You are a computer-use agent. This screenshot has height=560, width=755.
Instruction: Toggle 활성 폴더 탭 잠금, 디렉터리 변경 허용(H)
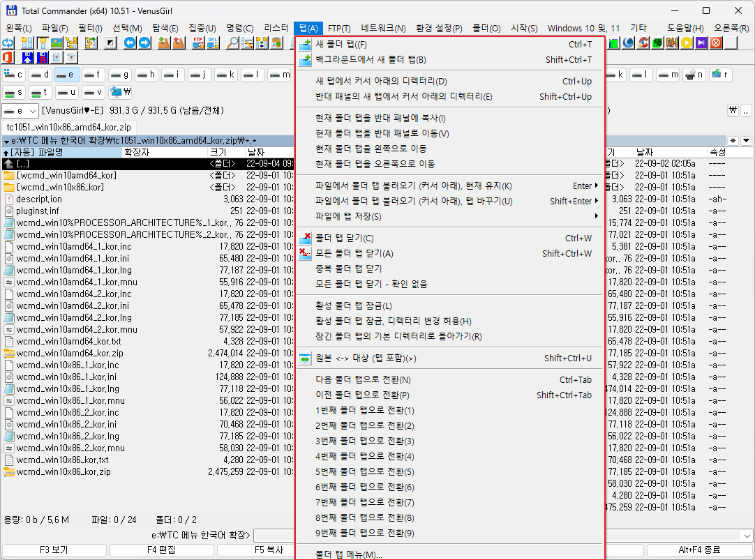click(x=450, y=321)
